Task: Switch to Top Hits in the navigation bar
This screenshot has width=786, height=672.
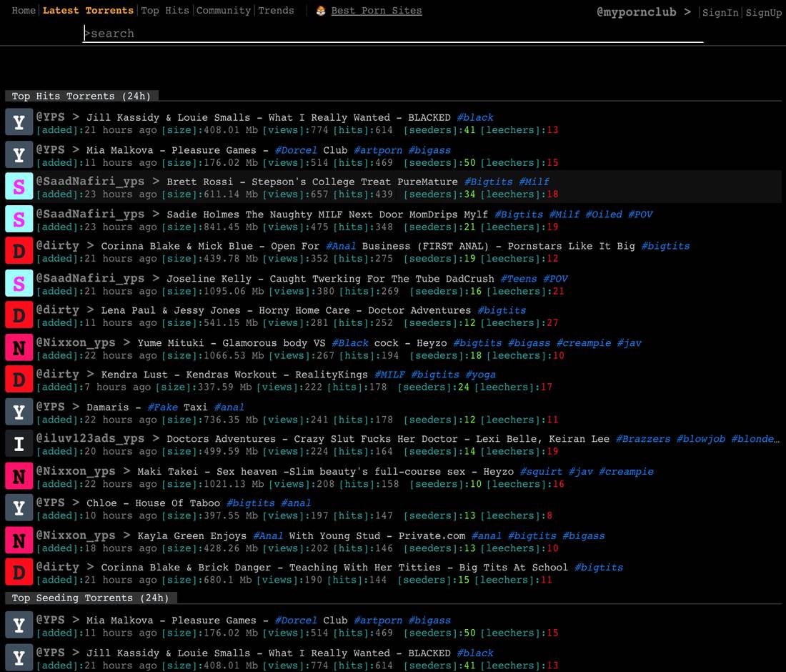Action: coord(165,11)
